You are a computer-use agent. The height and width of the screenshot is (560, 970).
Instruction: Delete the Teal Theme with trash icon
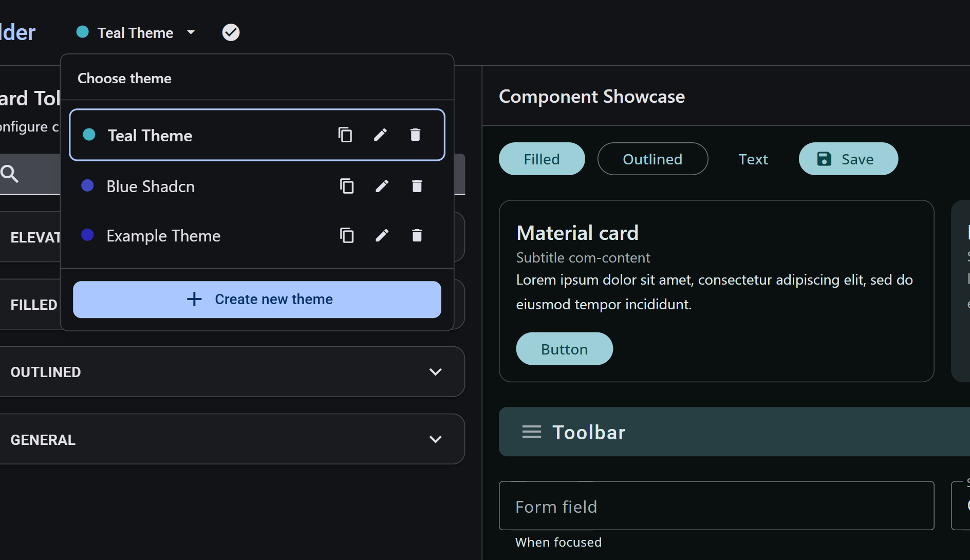pyautogui.click(x=415, y=135)
